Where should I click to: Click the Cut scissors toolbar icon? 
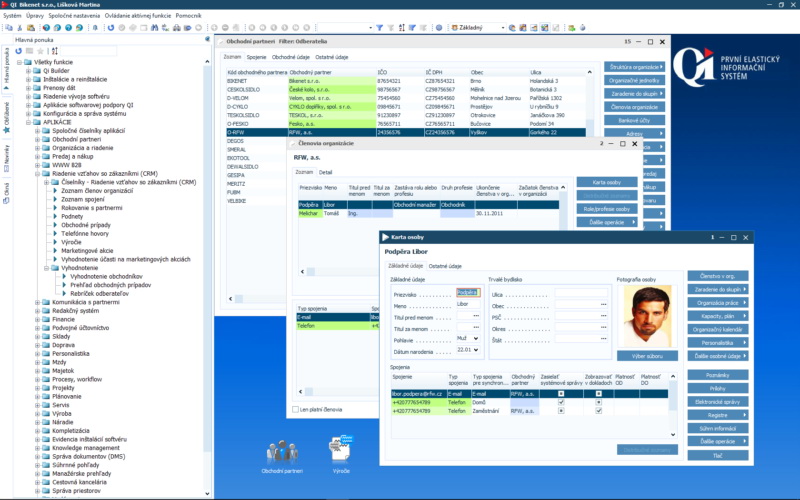(19, 28)
